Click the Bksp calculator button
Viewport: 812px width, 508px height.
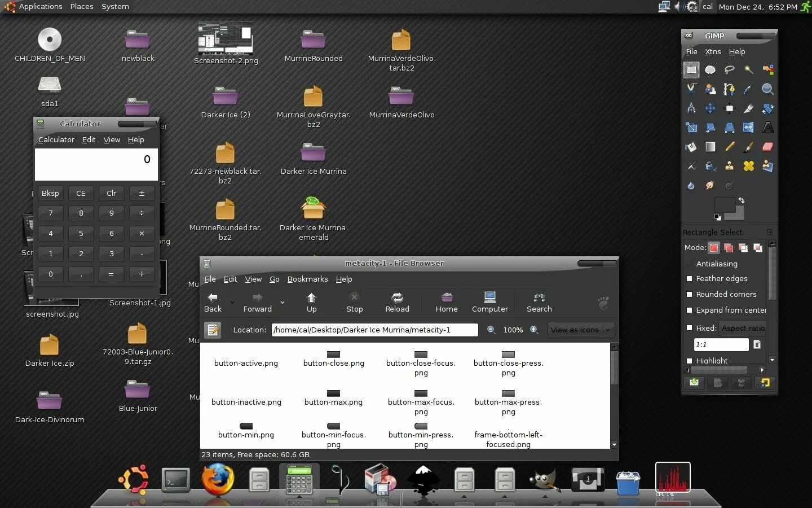[50, 193]
